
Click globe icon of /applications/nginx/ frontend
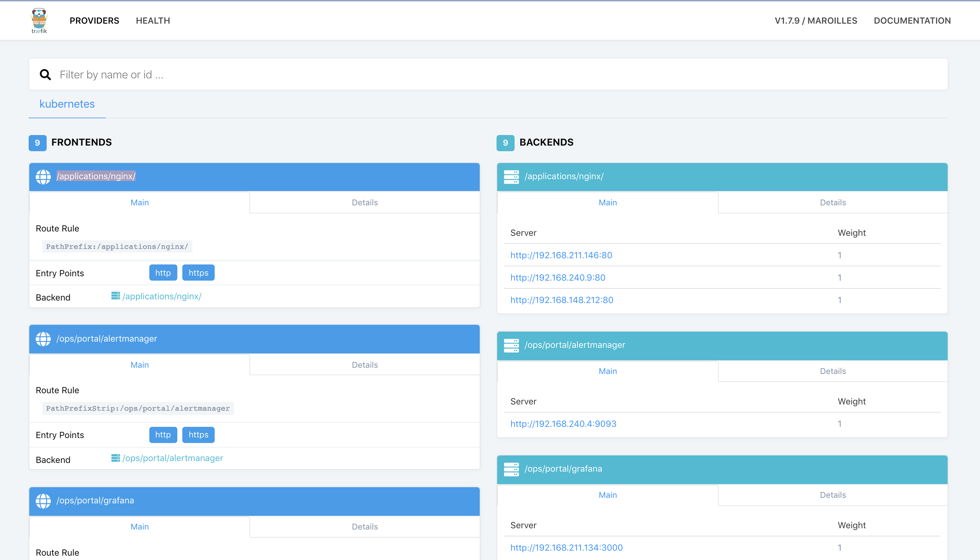43,176
